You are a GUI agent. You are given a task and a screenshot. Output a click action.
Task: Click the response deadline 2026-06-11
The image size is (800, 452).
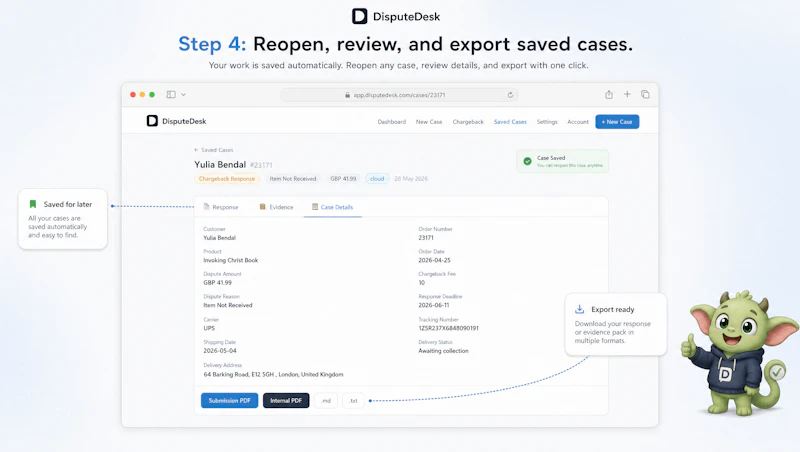(x=434, y=305)
